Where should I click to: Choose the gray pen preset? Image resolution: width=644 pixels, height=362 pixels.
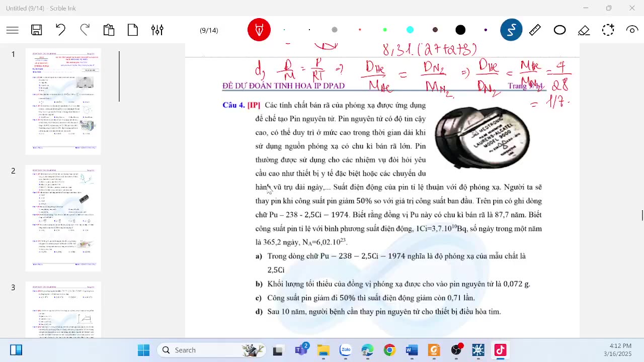[335, 30]
